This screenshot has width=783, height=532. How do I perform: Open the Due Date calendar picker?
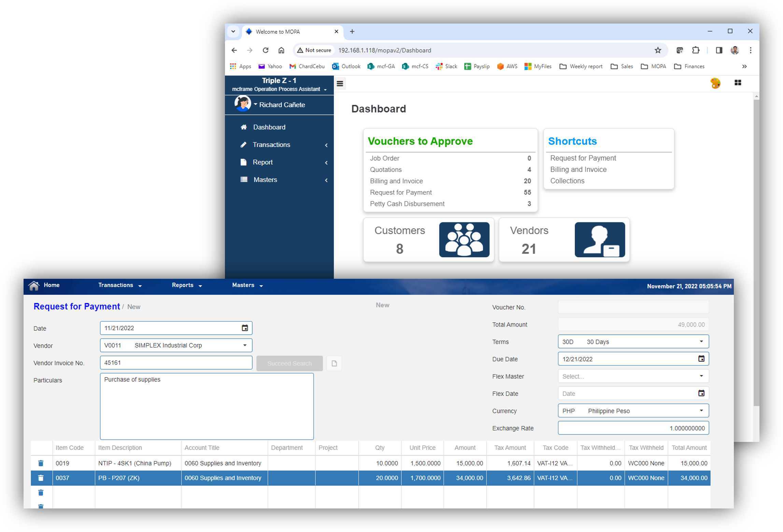pyautogui.click(x=701, y=358)
